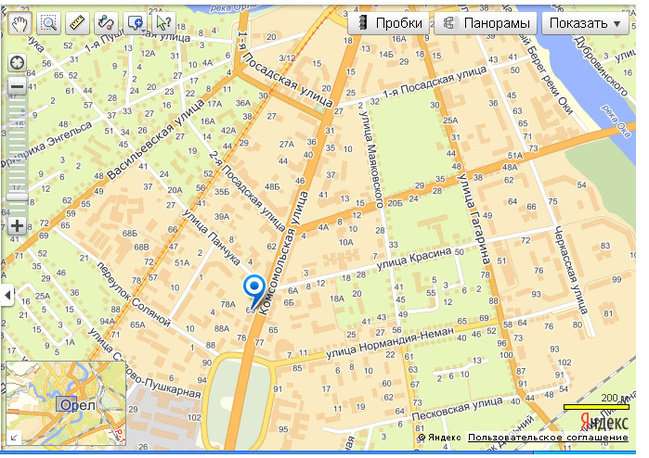
Task: Click the Яндекс logo
Action: pos(604,422)
